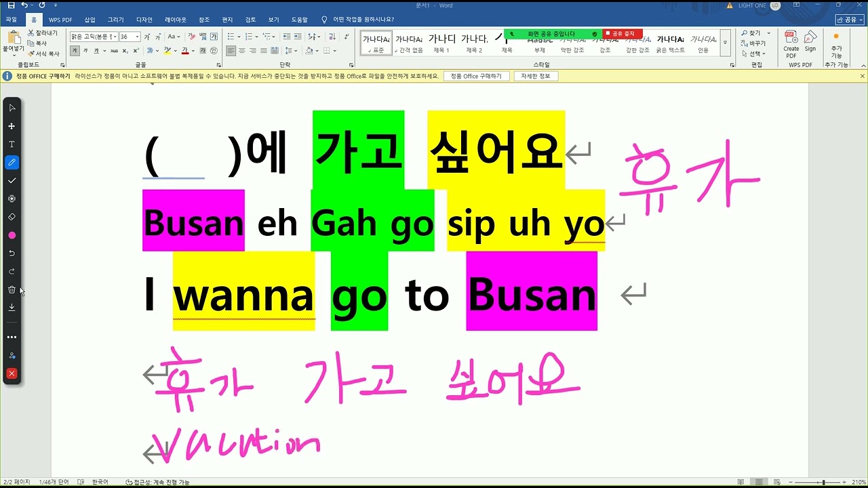Open the 보기 tab

coord(273,20)
